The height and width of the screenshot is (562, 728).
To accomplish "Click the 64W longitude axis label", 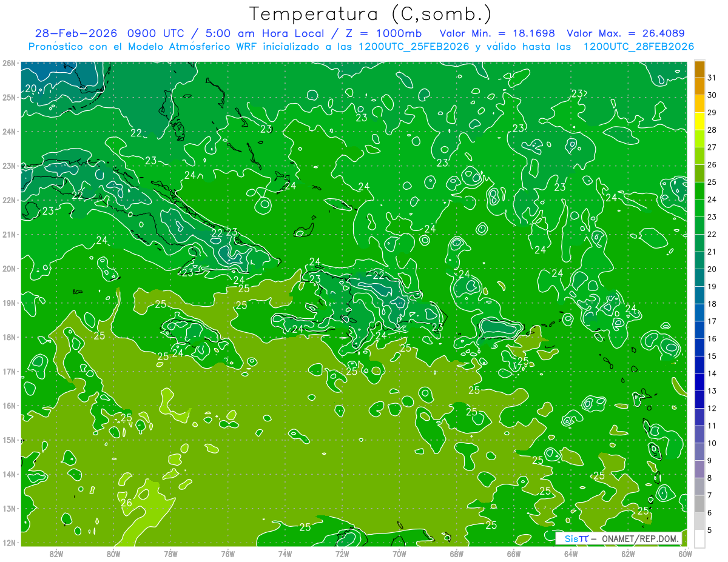I will pyautogui.click(x=571, y=554).
